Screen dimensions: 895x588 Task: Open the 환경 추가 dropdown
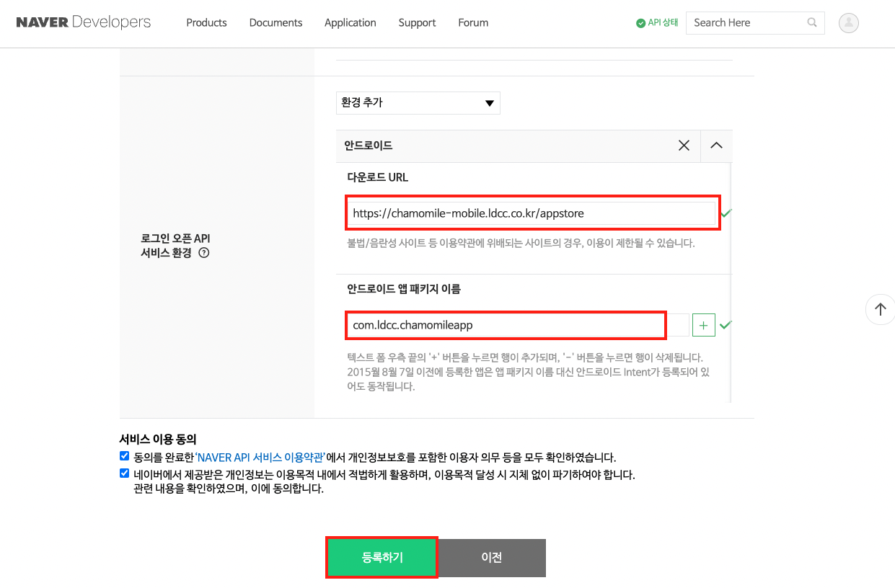click(418, 103)
